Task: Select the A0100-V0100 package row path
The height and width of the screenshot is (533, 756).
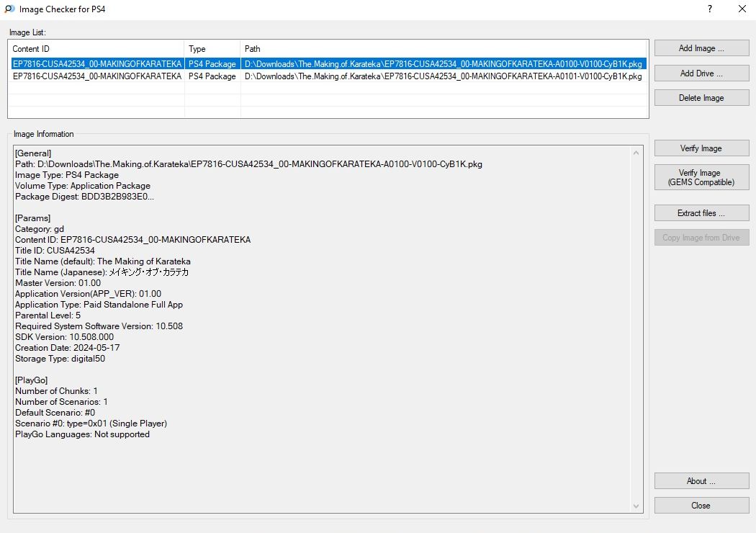Action: coord(443,63)
